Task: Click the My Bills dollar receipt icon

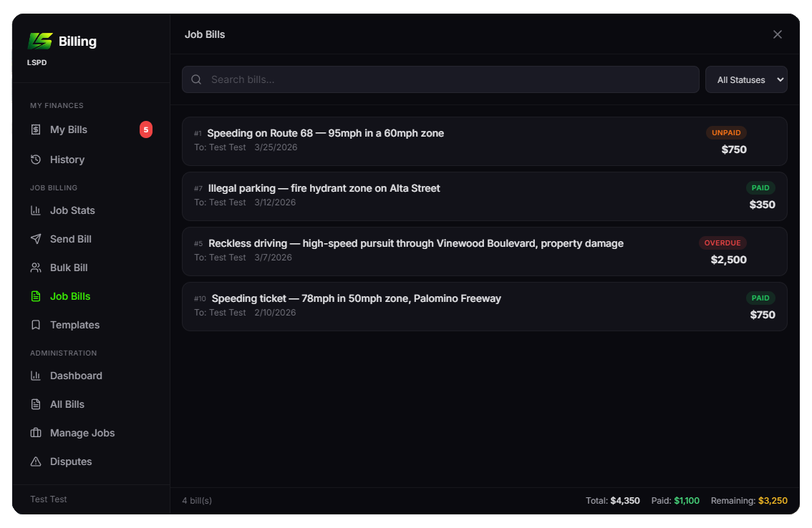Action: point(36,129)
